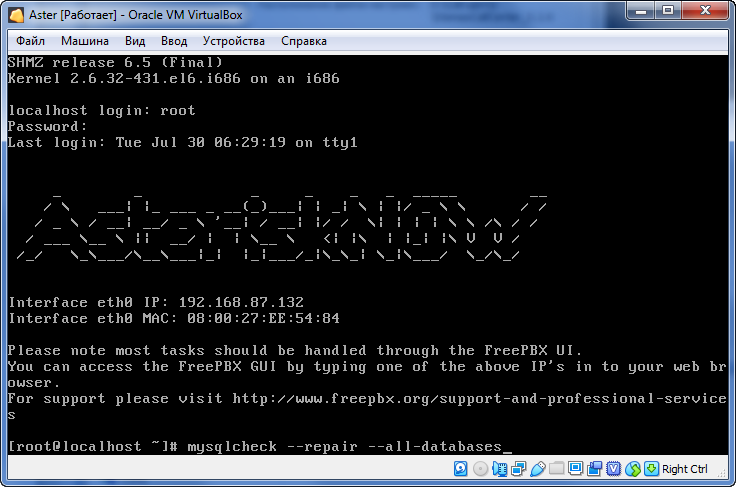Click the 'Please note most tasks' line
The height and width of the screenshot is (487, 736).
point(295,351)
